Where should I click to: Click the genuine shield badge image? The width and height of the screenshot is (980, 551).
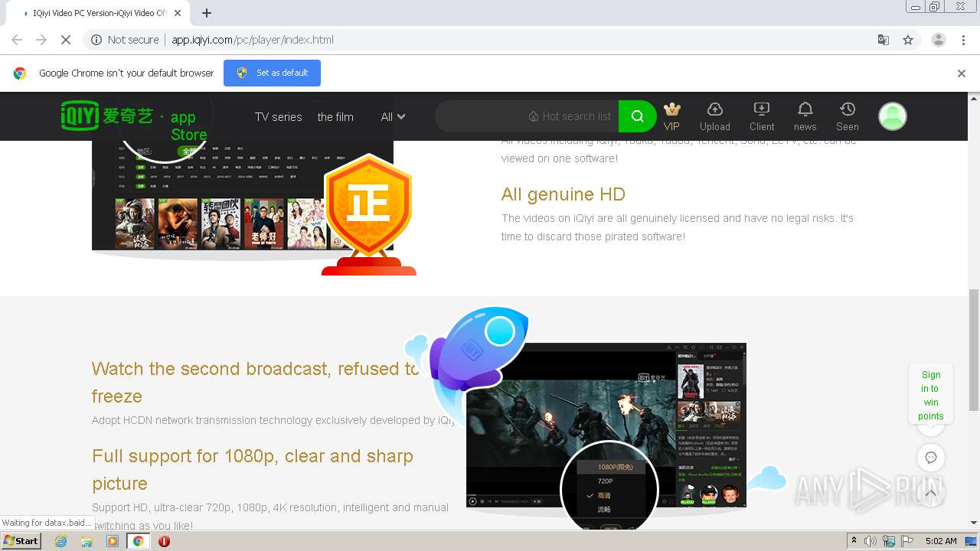pos(368,214)
